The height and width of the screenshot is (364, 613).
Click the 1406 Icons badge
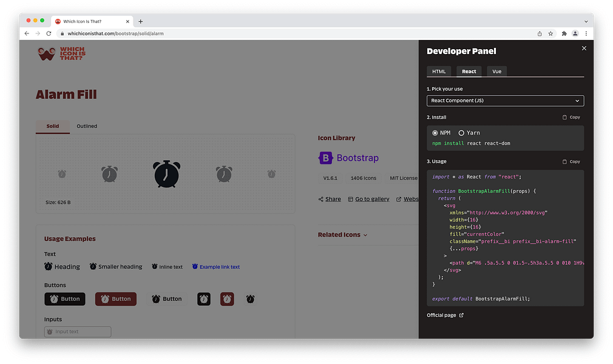coord(363,178)
